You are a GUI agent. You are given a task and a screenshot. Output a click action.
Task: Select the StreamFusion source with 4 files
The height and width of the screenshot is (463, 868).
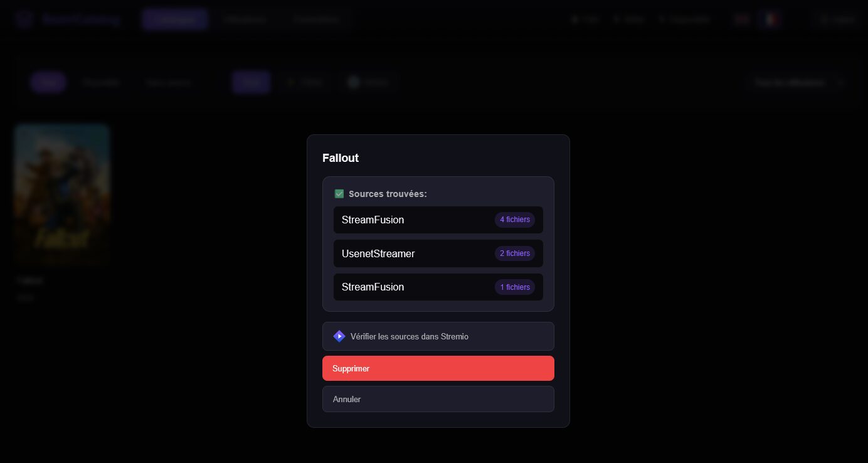[414, 220]
